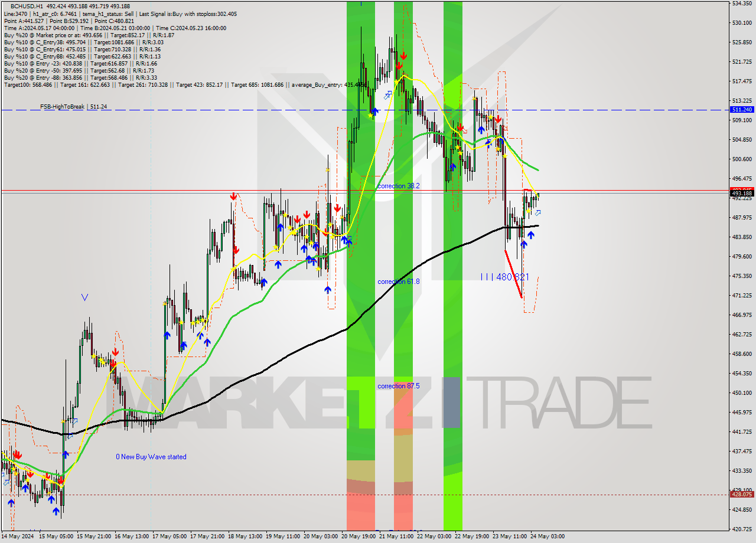Click the 500.600 price axis label
This screenshot has height=543, width=756.
(x=742, y=159)
